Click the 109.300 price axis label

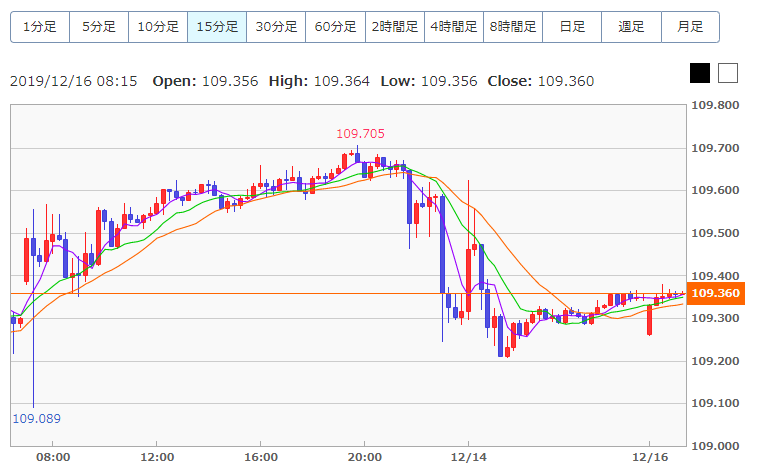(715, 318)
